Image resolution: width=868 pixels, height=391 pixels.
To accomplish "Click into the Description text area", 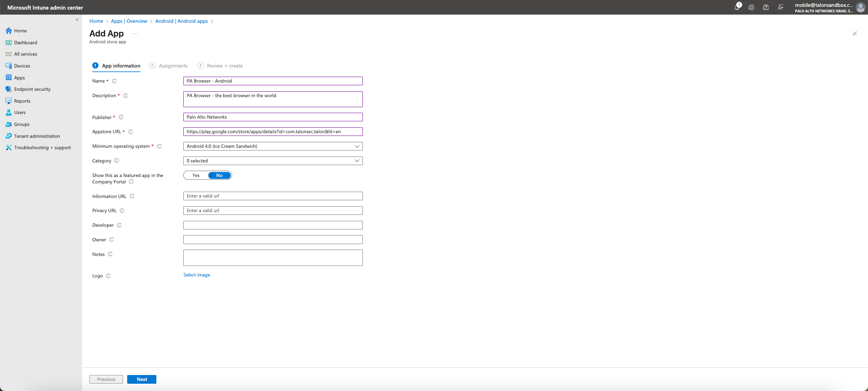I will click(273, 99).
